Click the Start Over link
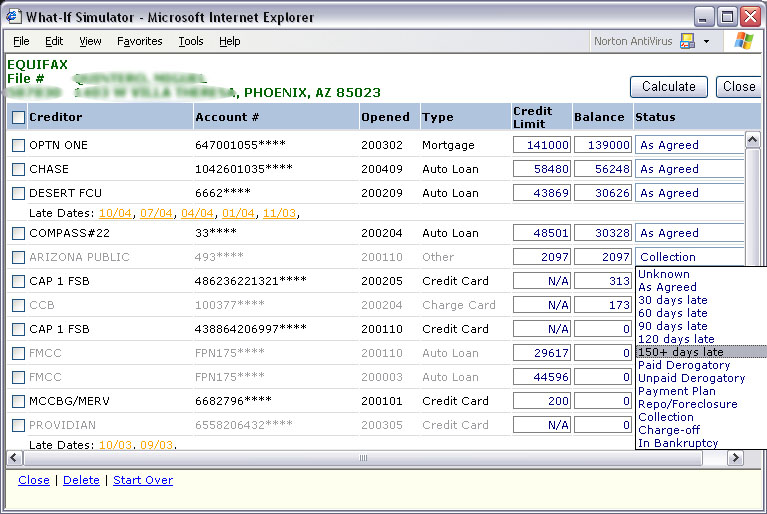Screen dimensions: 767x514 tap(143, 480)
